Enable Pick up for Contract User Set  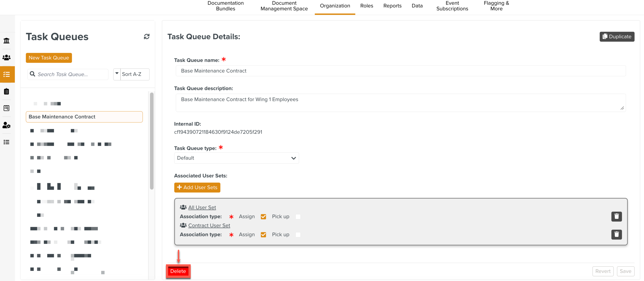point(298,235)
